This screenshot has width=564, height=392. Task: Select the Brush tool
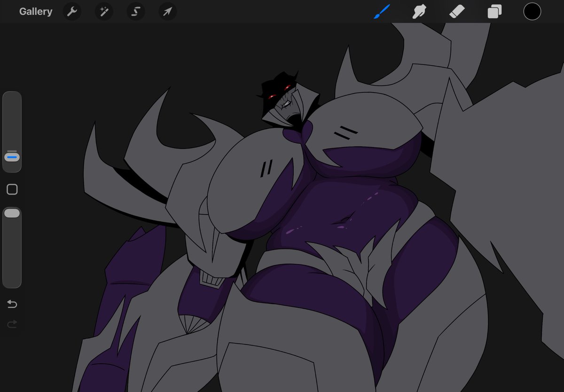382,11
